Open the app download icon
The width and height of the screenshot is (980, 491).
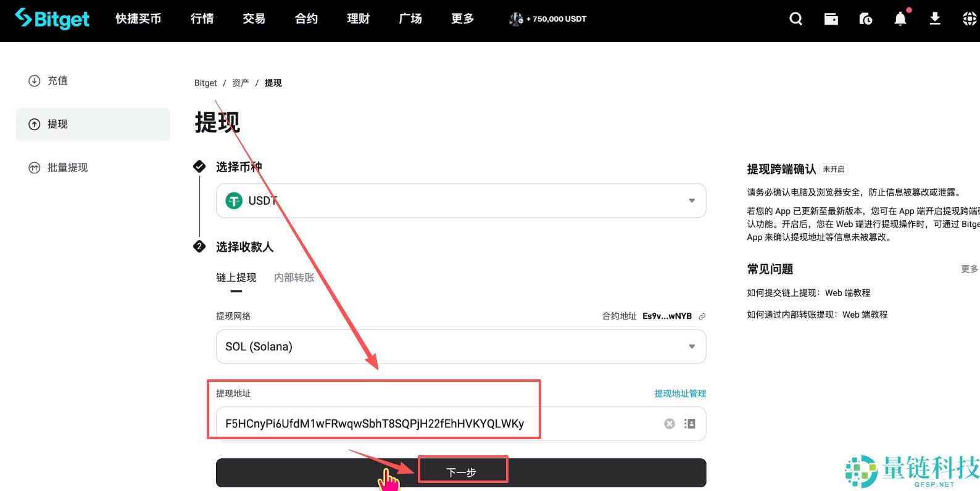click(935, 19)
